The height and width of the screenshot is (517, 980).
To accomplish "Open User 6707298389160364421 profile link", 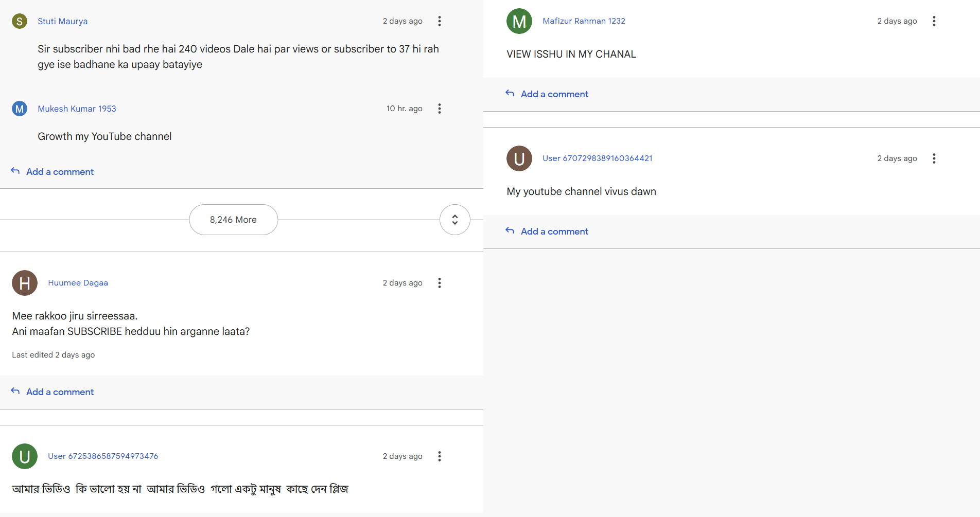I will pyautogui.click(x=598, y=158).
